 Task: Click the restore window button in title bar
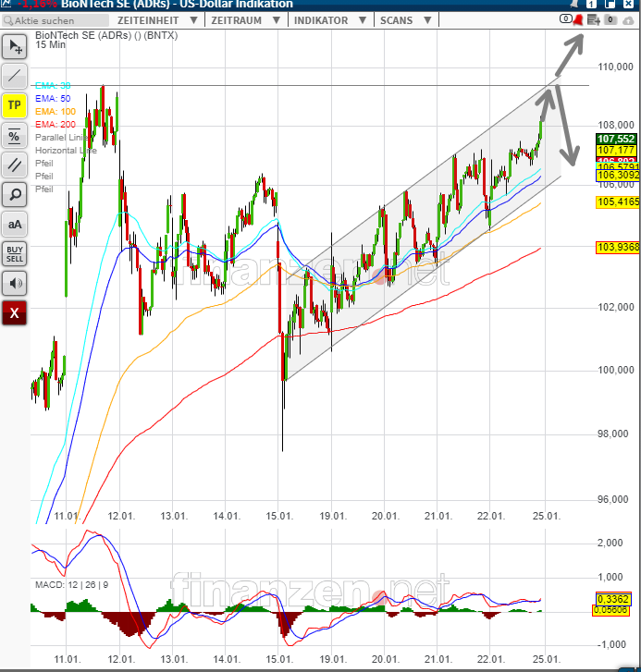[x=610, y=4]
